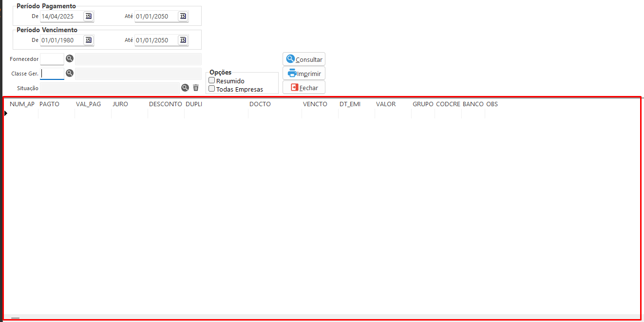Click the Fornecedor search magnifier icon
This screenshot has height=322, width=644.
pos(70,59)
